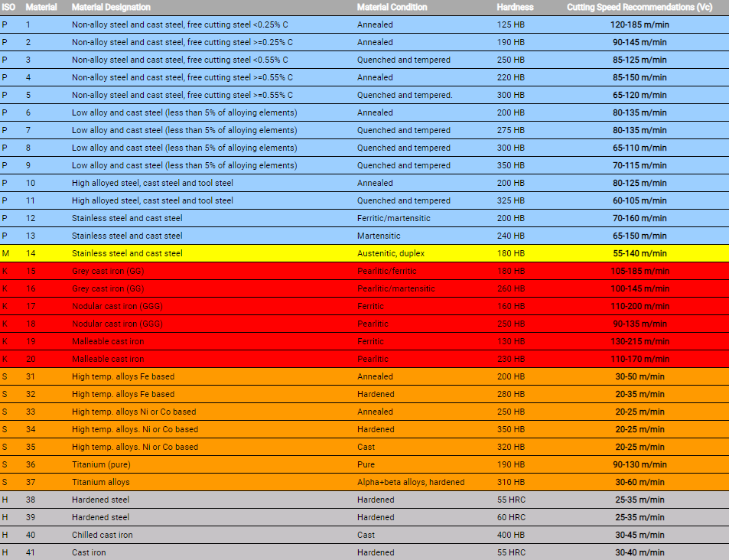Select the 80-125 m/min cutting speed

coord(640,183)
